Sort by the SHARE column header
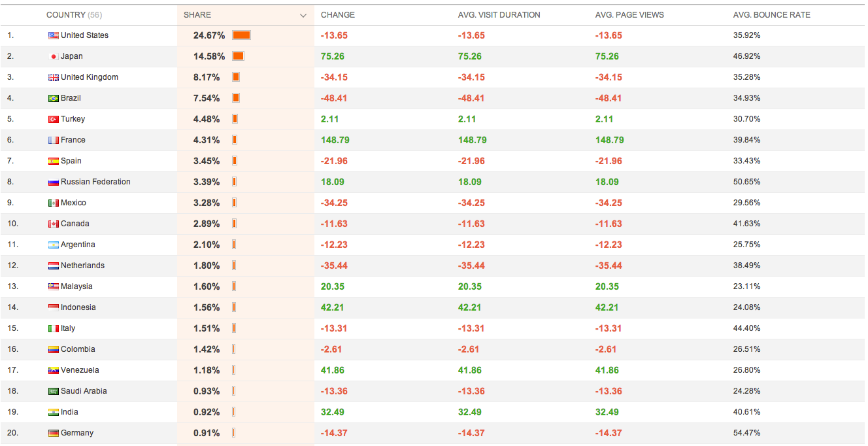Viewport: 868px width, 446px height. tap(197, 14)
